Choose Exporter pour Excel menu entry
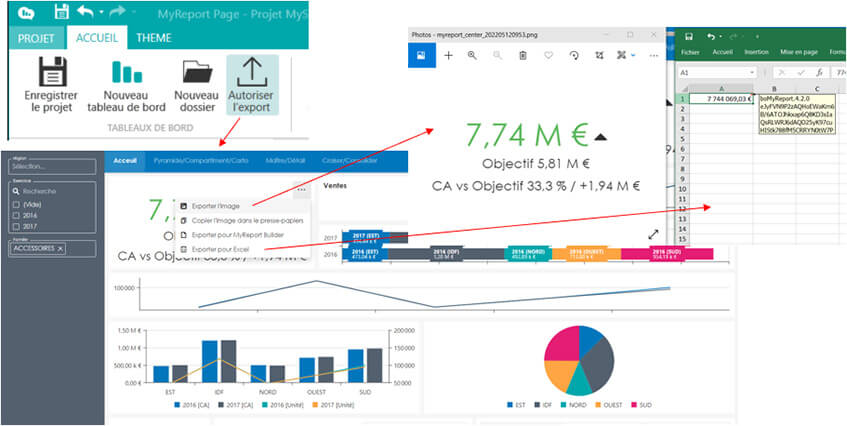This screenshot has width=847, height=426. [x=243, y=249]
